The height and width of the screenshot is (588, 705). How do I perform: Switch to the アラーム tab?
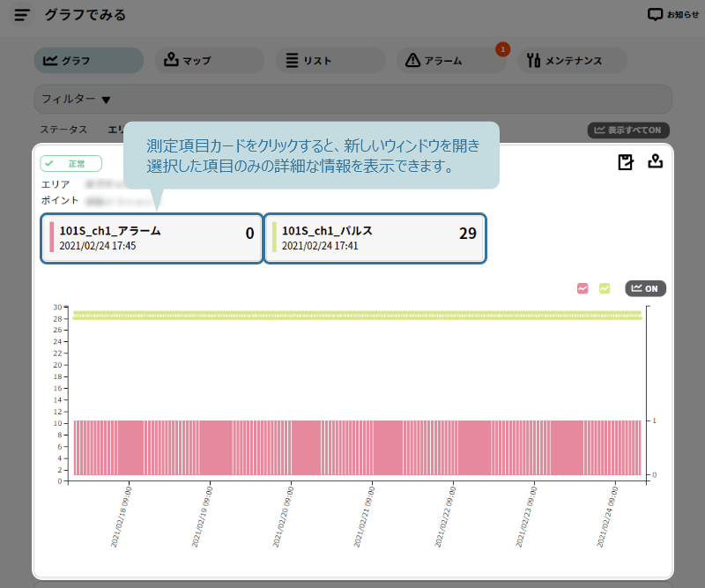point(451,60)
